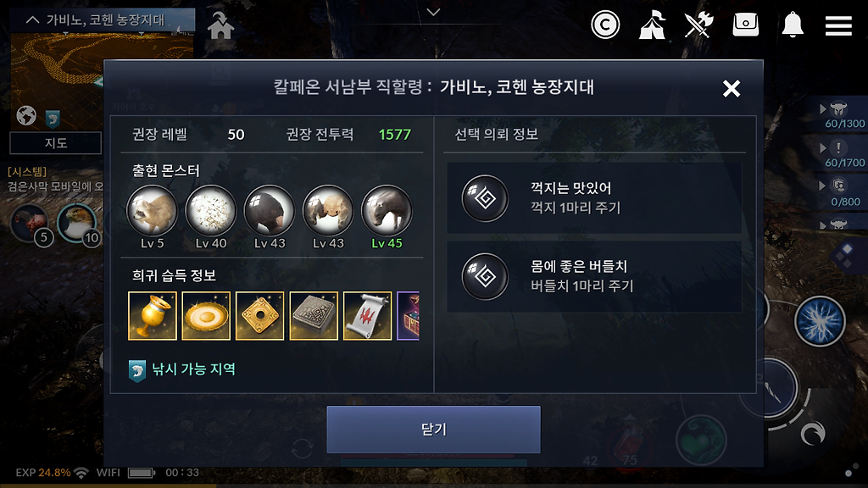
Task: Select the Lv 45 monster portrait
Action: click(x=387, y=211)
